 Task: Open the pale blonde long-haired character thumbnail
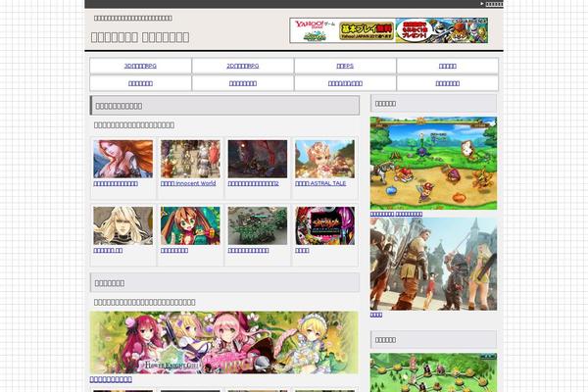(123, 225)
